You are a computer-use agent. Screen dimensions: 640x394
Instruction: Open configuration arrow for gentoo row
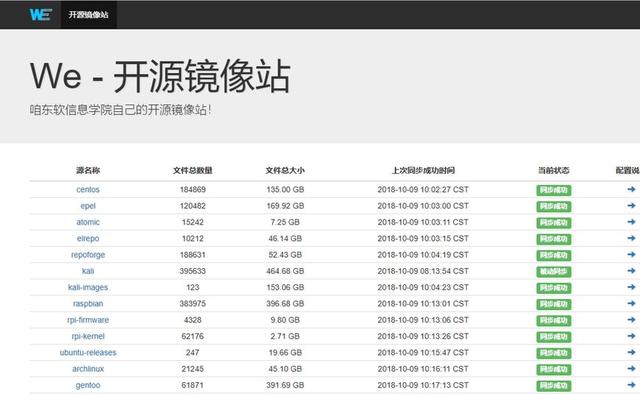(x=631, y=385)
